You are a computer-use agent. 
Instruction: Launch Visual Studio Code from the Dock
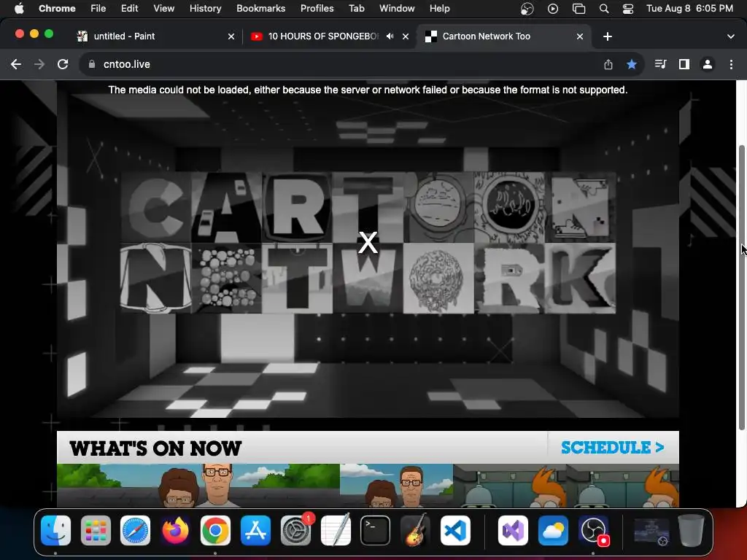tap(455, 531)
